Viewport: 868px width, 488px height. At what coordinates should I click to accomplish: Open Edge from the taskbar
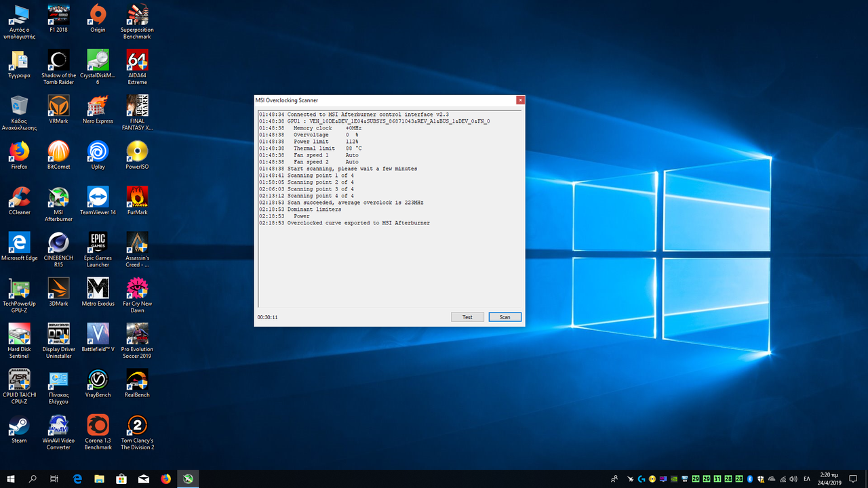[77, 479]
